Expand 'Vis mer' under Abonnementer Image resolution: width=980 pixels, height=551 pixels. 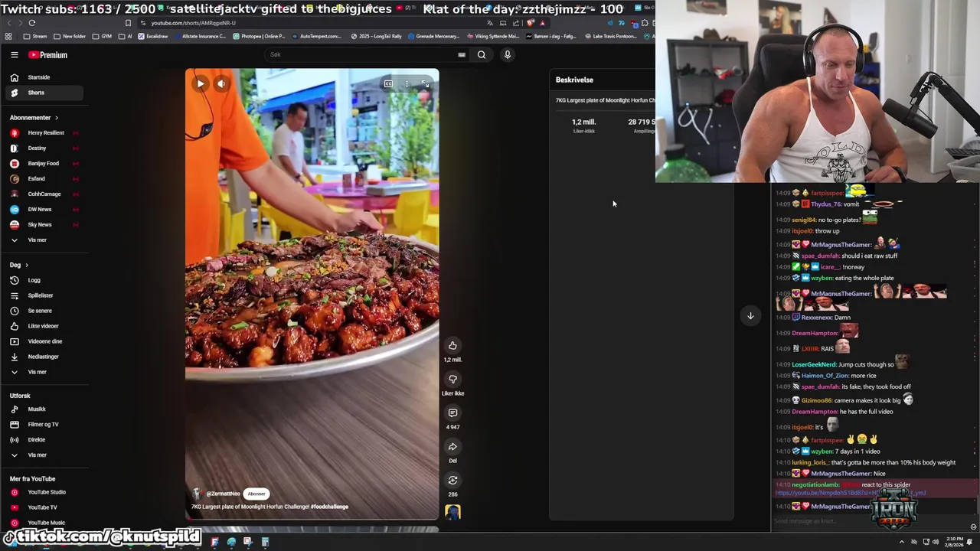click(x=43, y=240)
